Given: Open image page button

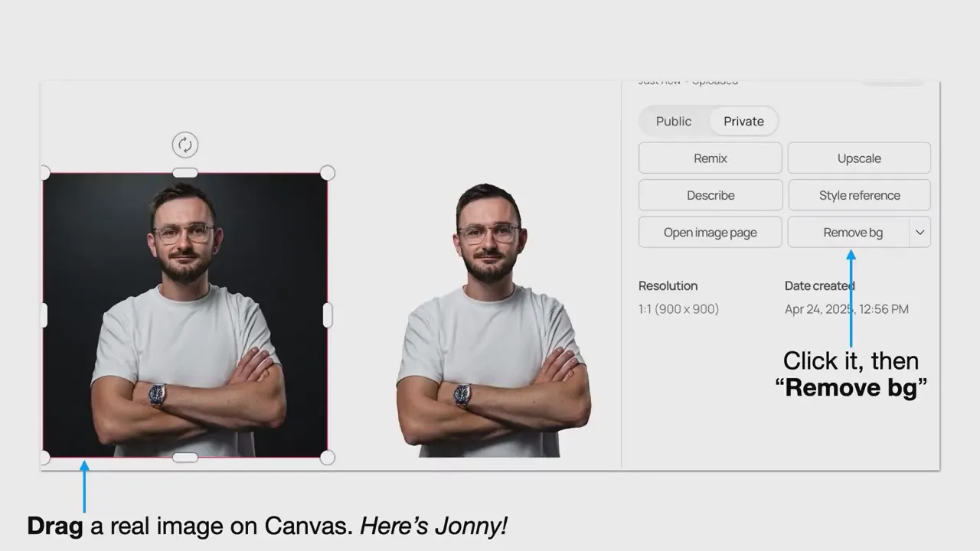Looking at the screenshot, I should (710, 233).
